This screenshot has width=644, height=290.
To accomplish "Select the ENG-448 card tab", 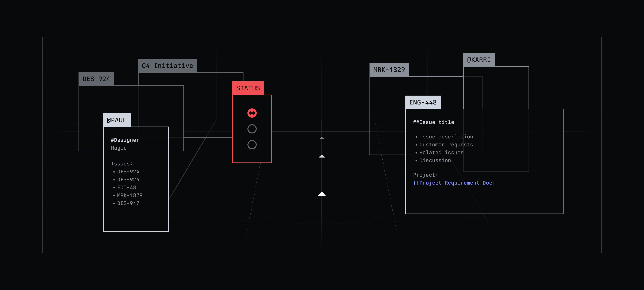I will click(x=423, y=102).
